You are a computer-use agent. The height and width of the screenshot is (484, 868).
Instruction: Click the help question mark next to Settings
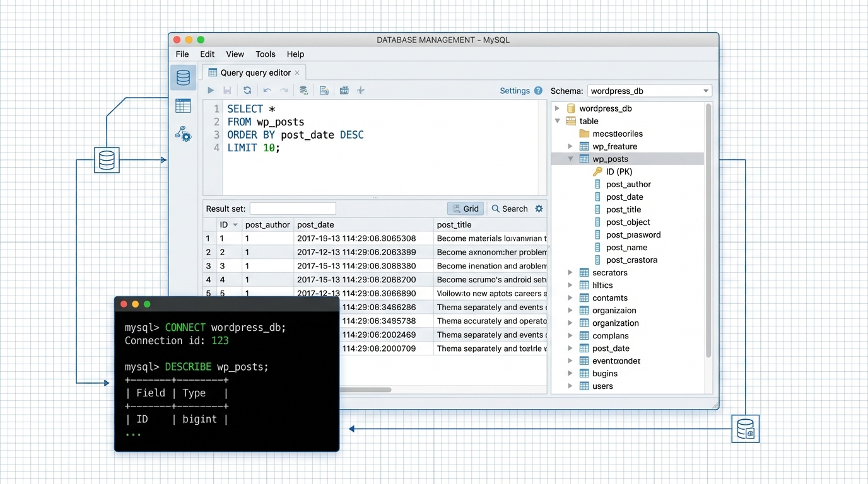coord(537,91)
